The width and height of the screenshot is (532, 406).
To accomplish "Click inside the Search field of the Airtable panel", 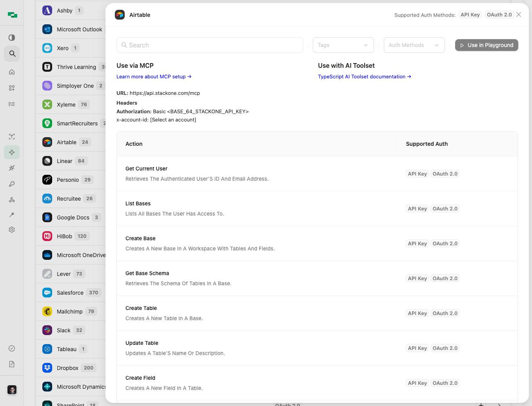I will tap(209, 45).
